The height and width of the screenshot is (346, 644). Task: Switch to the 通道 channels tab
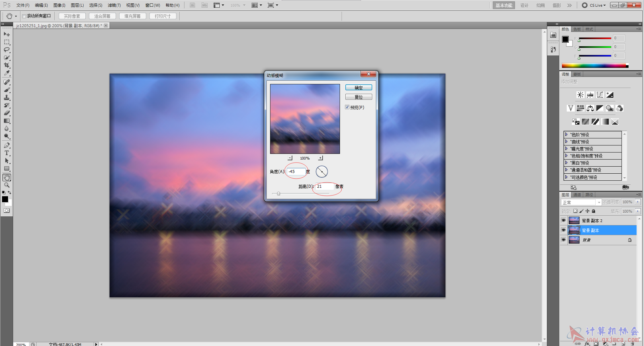coord(577,195)
